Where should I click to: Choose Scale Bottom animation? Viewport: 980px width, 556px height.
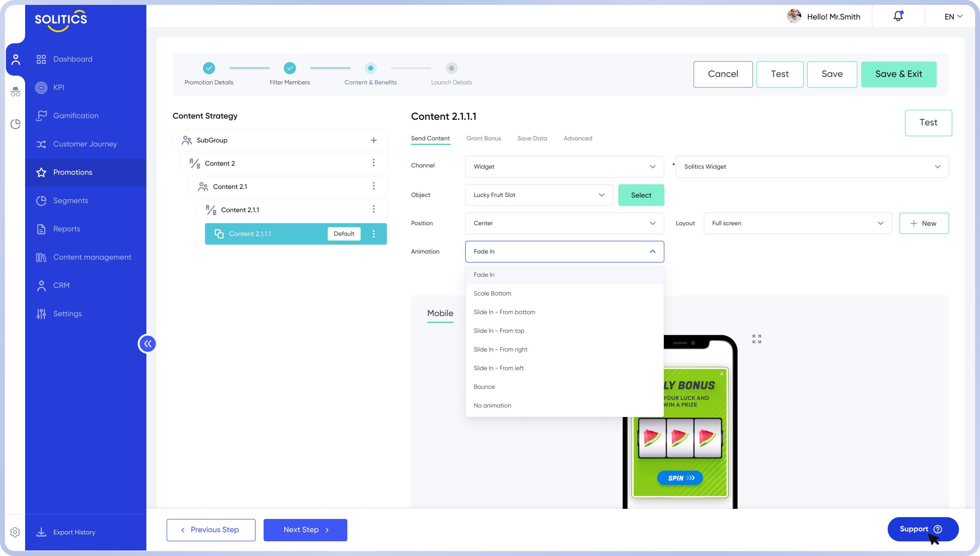[x=564, y=293]
